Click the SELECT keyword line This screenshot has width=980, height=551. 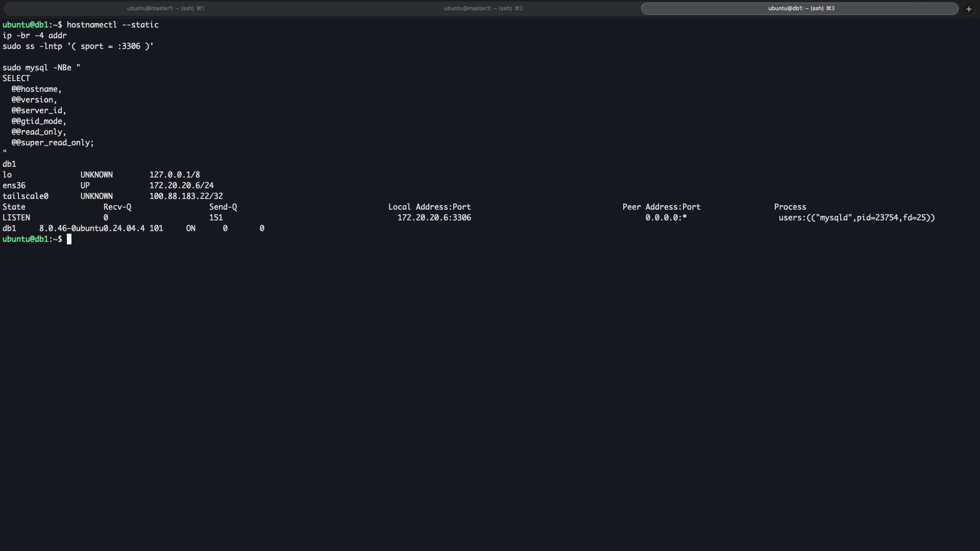click(x=16, y=79)
